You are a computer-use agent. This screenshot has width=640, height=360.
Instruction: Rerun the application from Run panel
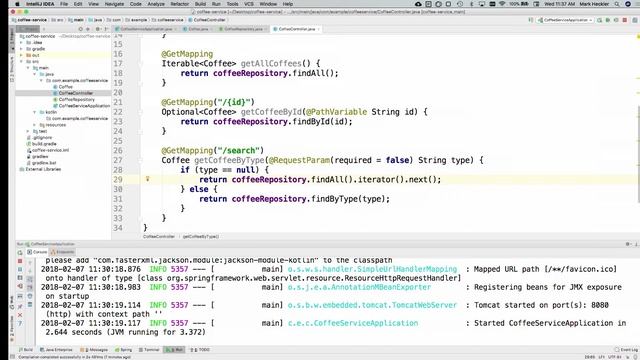(x=20, y=253)
